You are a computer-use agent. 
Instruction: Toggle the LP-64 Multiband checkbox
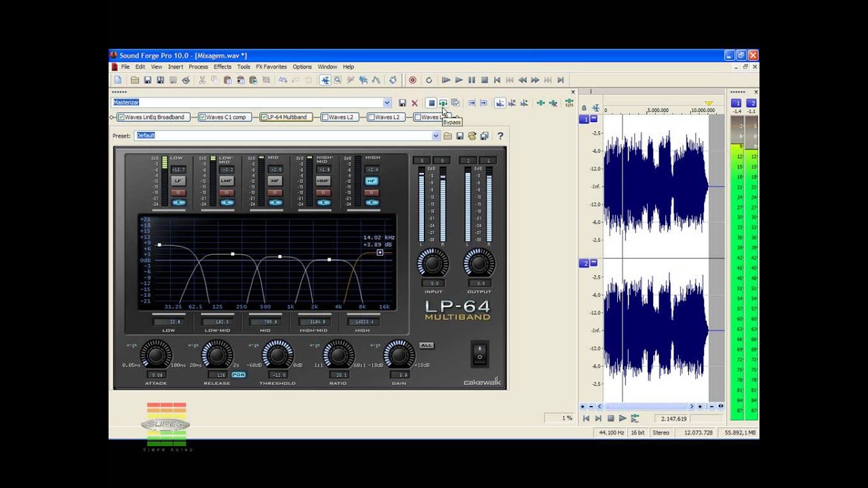264,117
